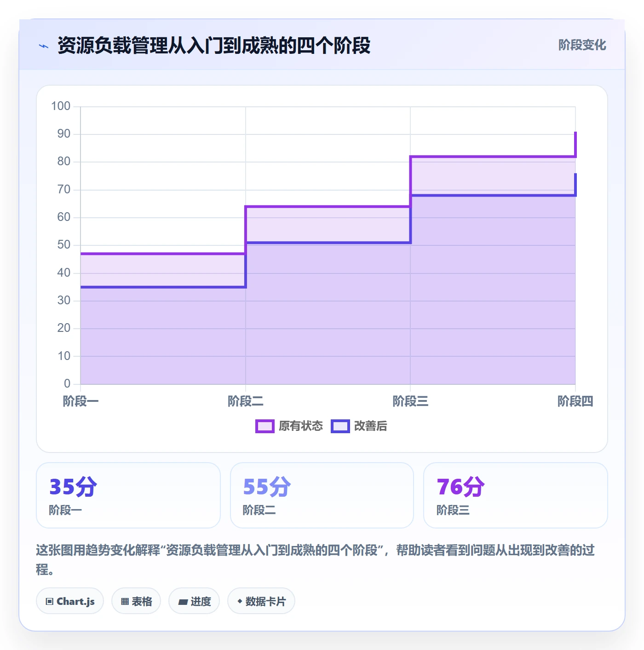Select the 76分 阶段三 data card

[x=515, y=495]
